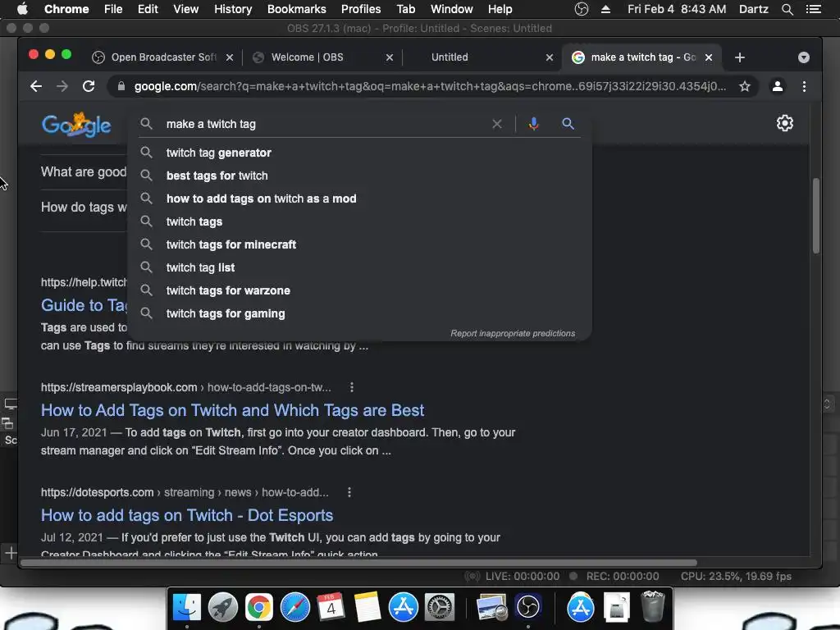Click the page vertical scrollbar thumb
This screenshot has width=840, height=630.
pyautogui.click(x=816, y=216)
